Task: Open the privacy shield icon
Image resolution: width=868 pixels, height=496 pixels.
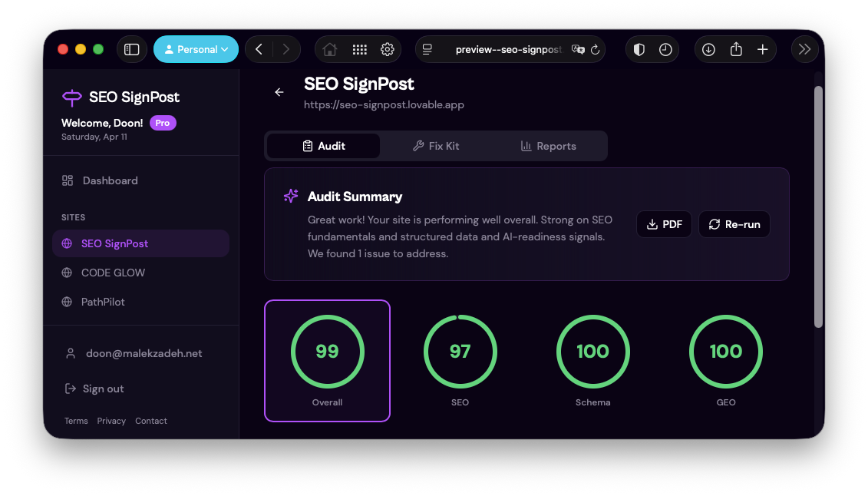Action: (x=639, y=49)
